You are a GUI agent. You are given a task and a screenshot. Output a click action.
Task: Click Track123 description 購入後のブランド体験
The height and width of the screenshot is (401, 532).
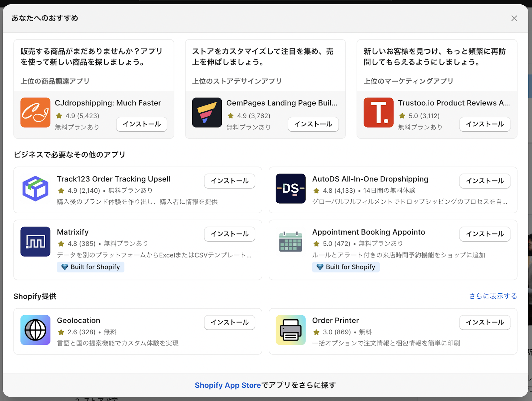(x=137, y=202)
